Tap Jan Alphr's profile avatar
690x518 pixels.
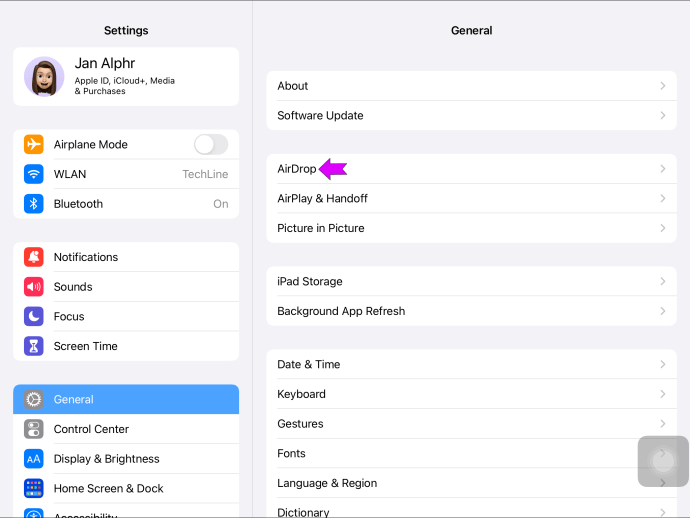pyautogui.click(x=44, y=76)
